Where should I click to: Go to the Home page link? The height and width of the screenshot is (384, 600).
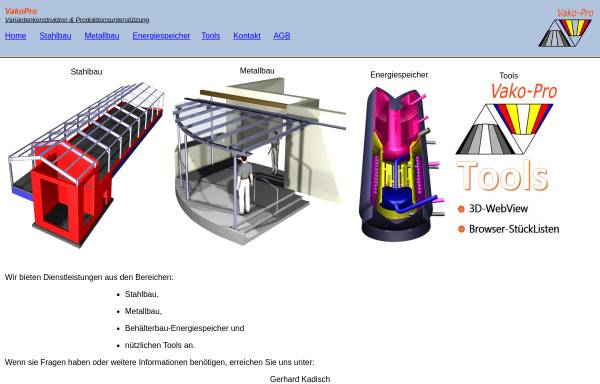tap(16, 36)
